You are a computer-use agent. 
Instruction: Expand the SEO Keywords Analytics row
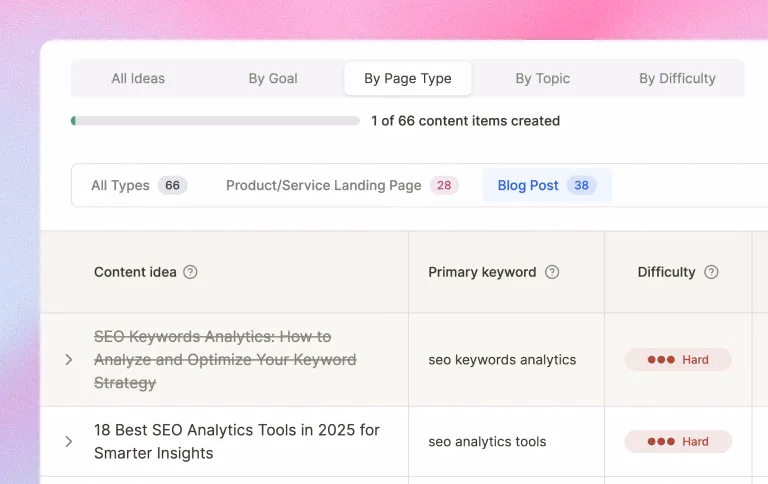[69, 360]
